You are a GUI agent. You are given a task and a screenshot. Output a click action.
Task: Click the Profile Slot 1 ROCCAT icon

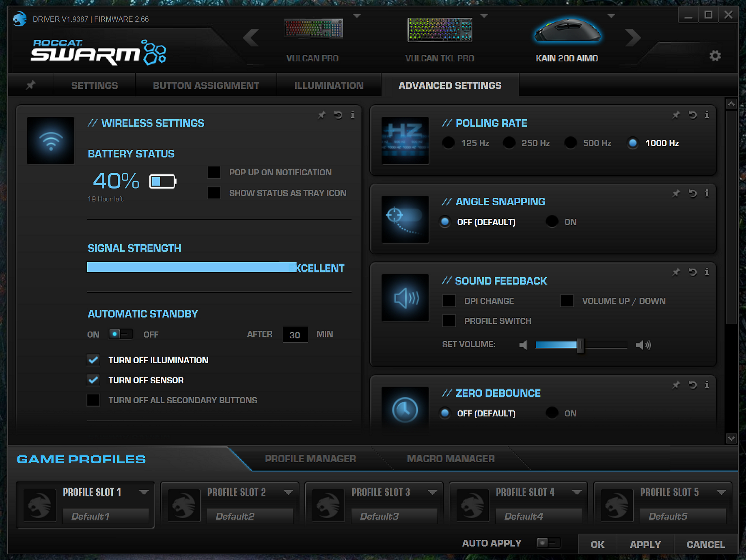pos(40,505)
